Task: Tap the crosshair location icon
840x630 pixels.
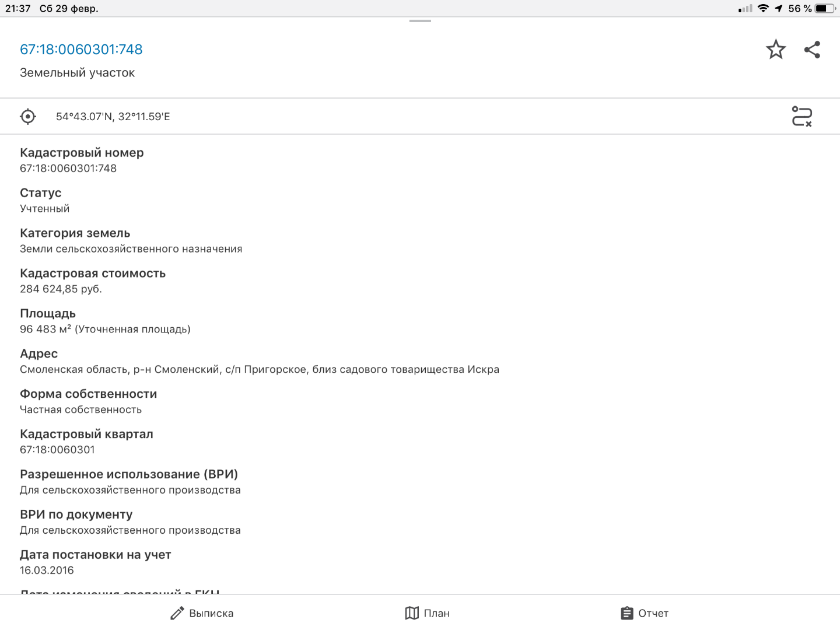Action: (28, 117)
